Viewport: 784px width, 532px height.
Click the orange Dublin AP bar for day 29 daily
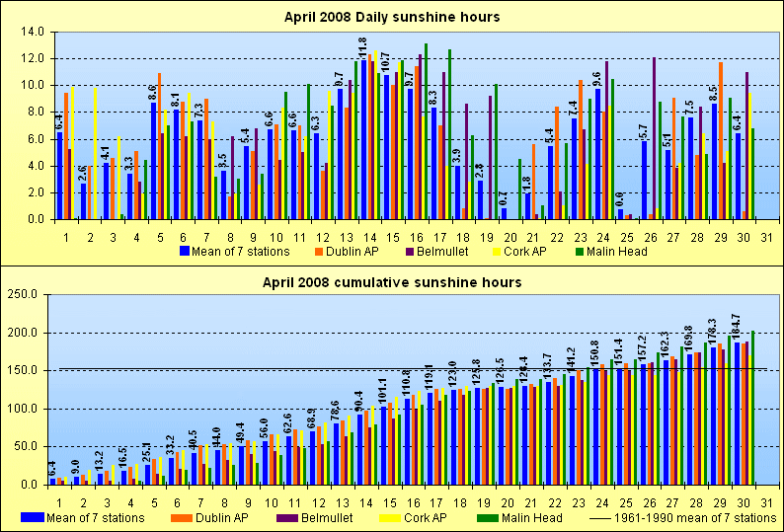[x=721, y=141]
